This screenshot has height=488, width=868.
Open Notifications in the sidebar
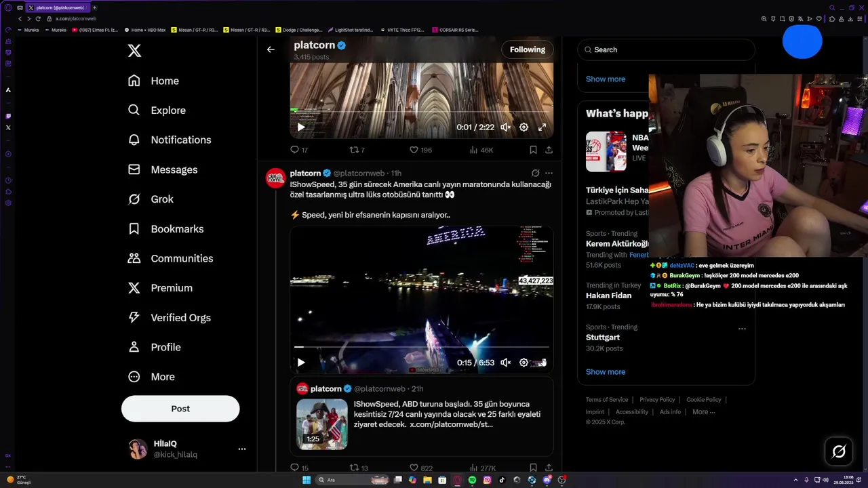click(170, 140)
